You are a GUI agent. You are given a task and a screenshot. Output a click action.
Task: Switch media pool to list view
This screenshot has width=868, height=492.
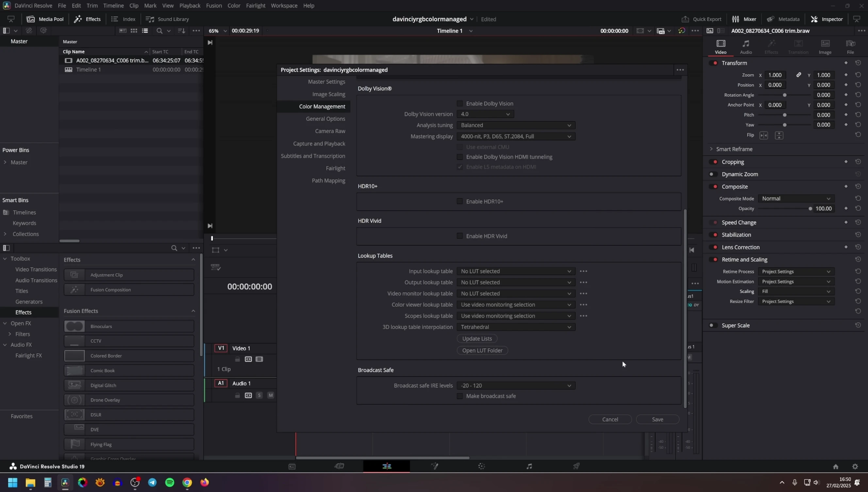pos(145,31)
